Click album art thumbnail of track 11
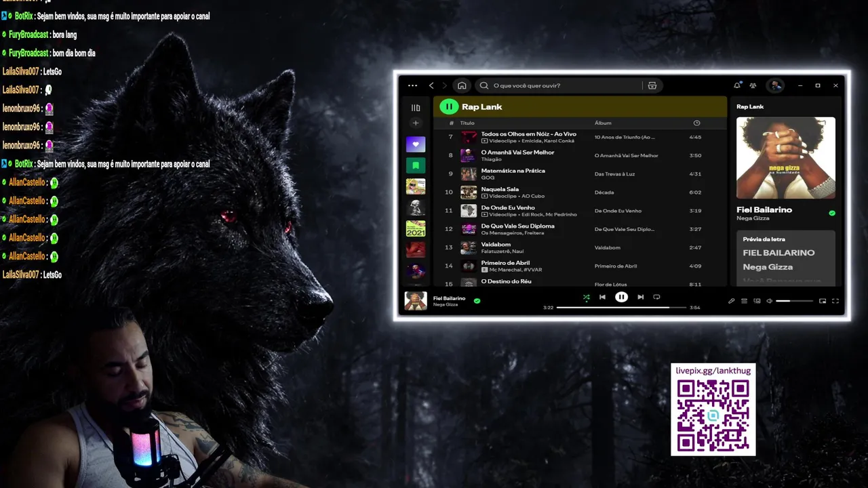The image size is (868, 488). coord(469,211)
